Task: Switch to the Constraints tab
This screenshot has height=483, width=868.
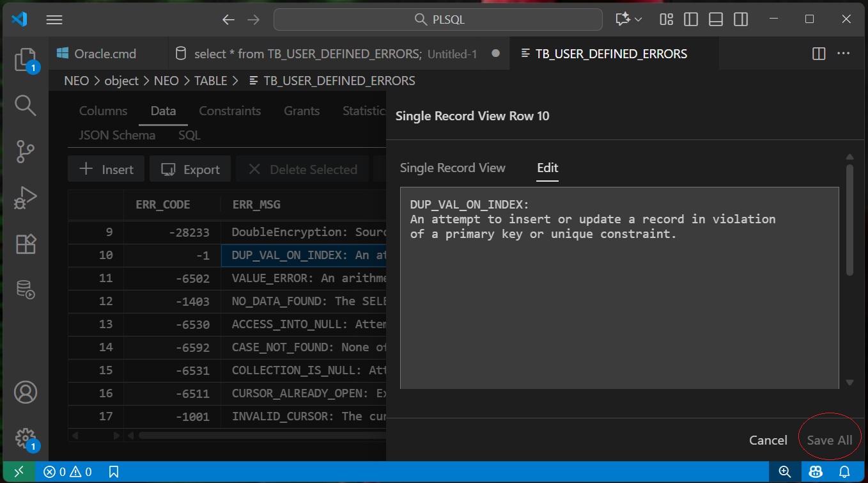Action: click(229, 111)
